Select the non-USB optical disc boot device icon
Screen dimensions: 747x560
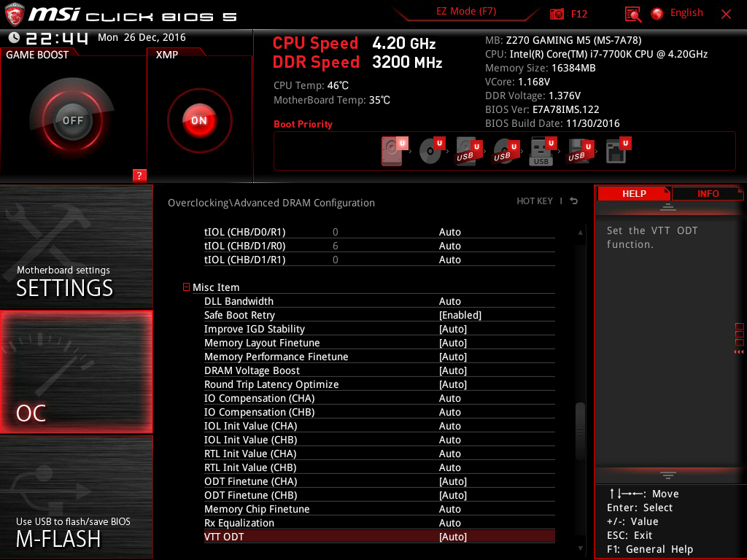[431, 151]
